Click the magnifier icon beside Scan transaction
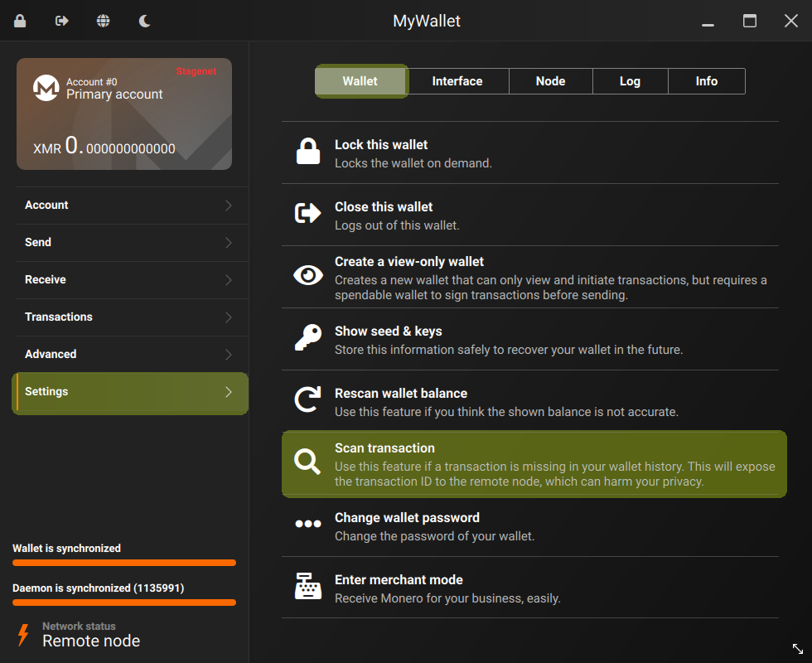 point(307,462)
